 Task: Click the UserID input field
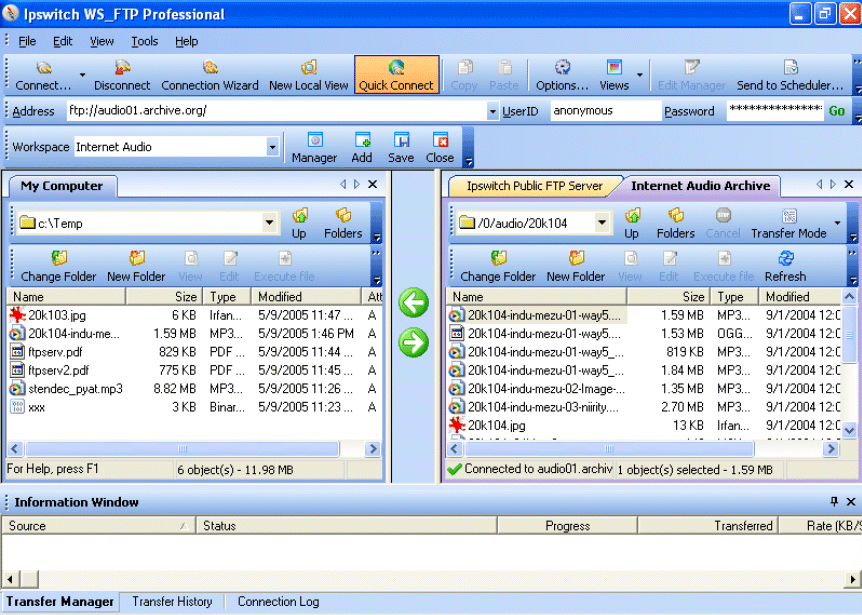coord(604,111)
